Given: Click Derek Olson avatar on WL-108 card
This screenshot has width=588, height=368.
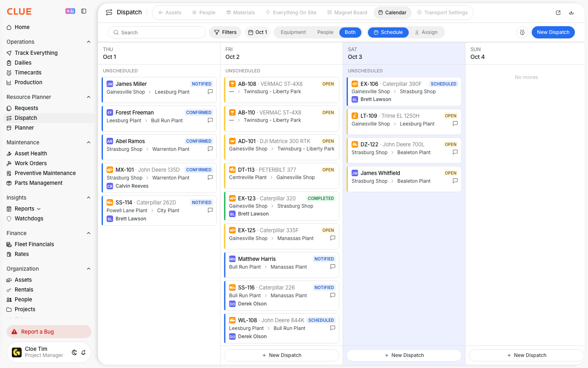Looking at the screenshot, I should click(232, 337).
